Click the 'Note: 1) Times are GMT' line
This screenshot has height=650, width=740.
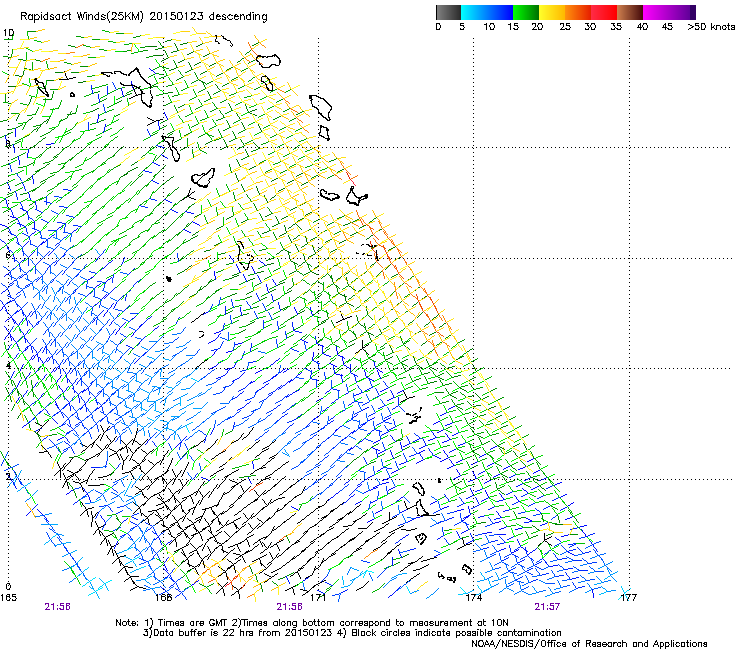click(312, 623)
